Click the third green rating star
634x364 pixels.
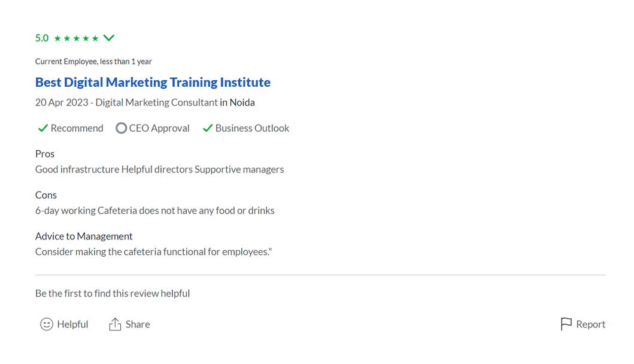(x=76, y=38)
